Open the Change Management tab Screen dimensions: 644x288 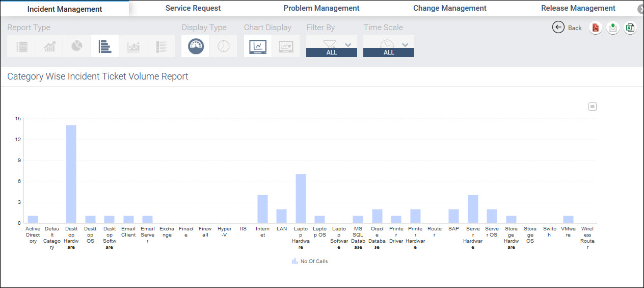(450, 8)
